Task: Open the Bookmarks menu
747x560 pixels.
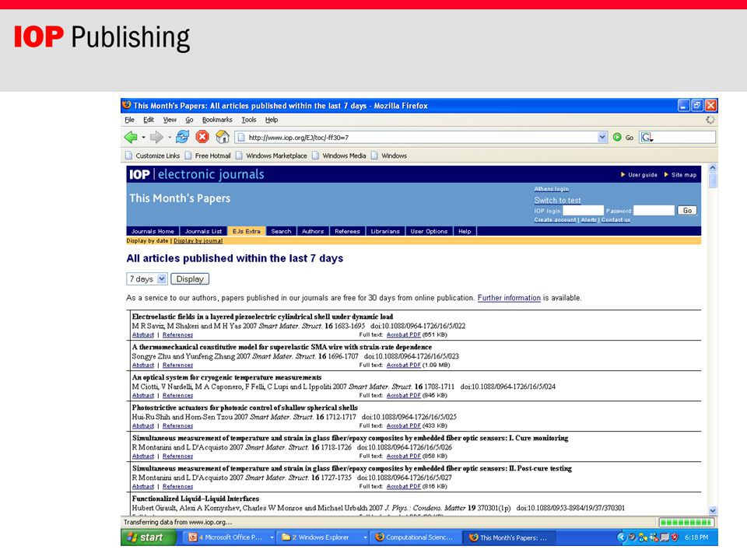Action: [217, 120]
